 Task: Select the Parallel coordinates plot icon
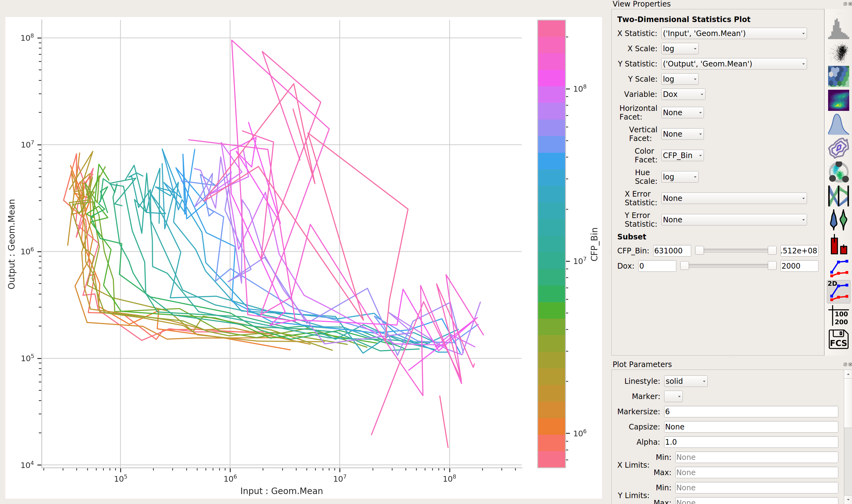(838, 196)
